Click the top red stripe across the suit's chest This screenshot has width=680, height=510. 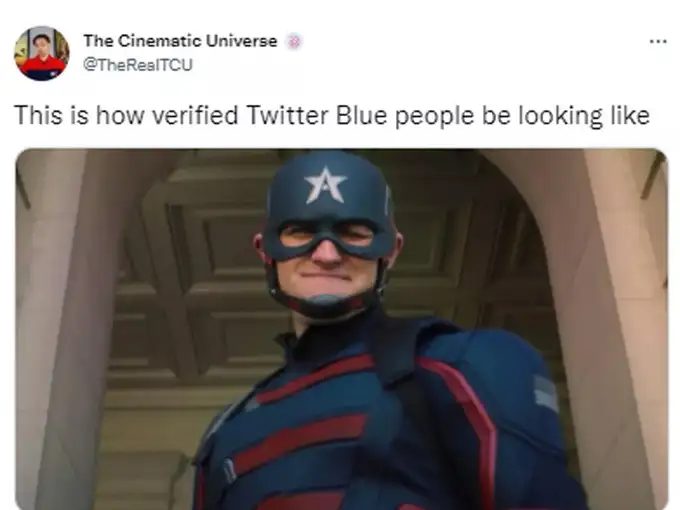point(317,378)
